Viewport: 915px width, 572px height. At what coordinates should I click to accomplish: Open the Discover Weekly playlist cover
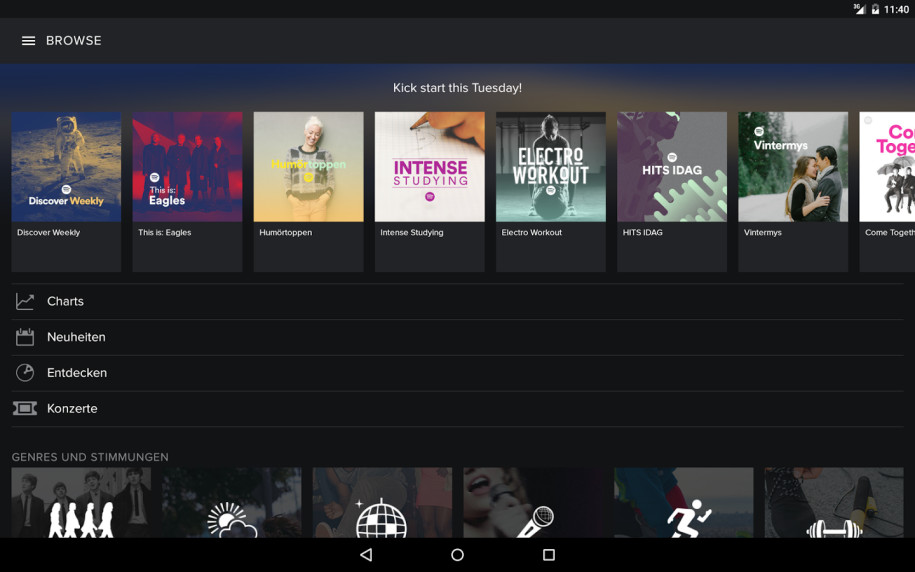pyautogui.click(x=67, y=167)
